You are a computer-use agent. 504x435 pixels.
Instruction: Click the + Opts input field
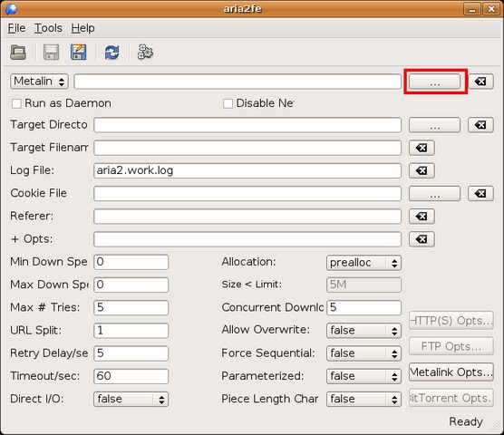[x=247, y=239]
